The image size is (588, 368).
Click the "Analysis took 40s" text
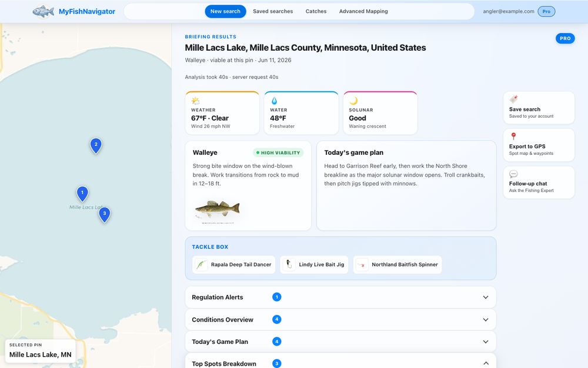[206, 77]
